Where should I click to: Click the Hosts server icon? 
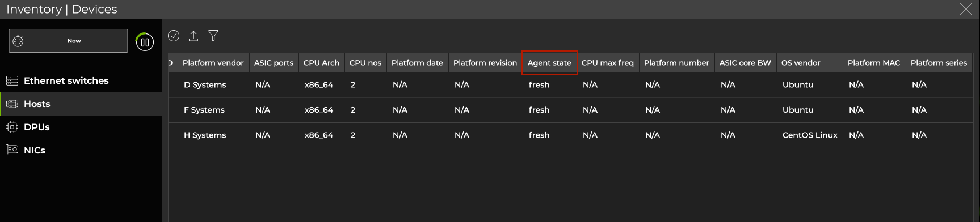12,104
